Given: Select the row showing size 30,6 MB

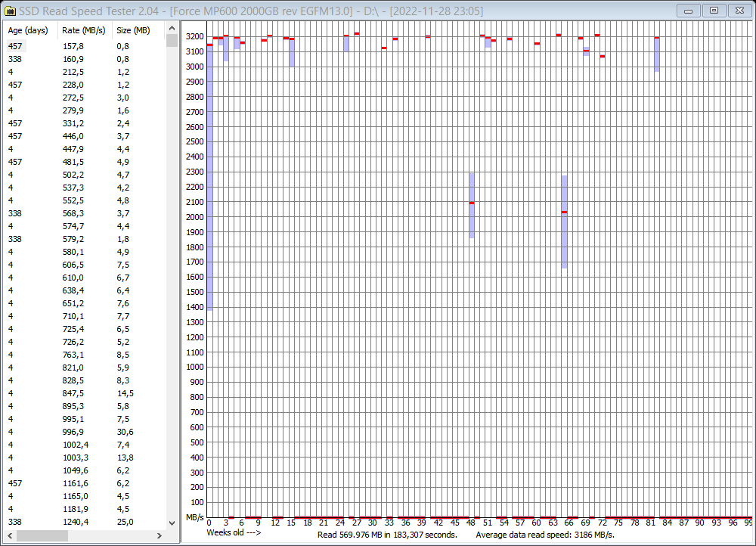Looking at the screenshot, I should pos(76,432).
